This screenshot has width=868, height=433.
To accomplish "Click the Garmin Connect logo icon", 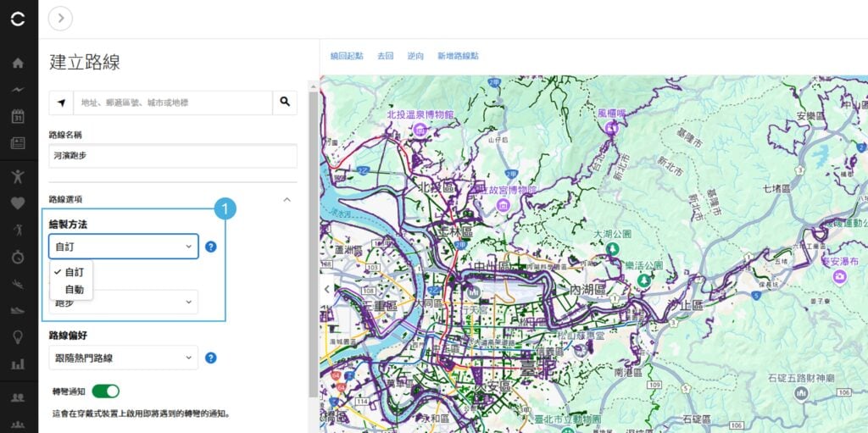I will click(x=18, y=19).
